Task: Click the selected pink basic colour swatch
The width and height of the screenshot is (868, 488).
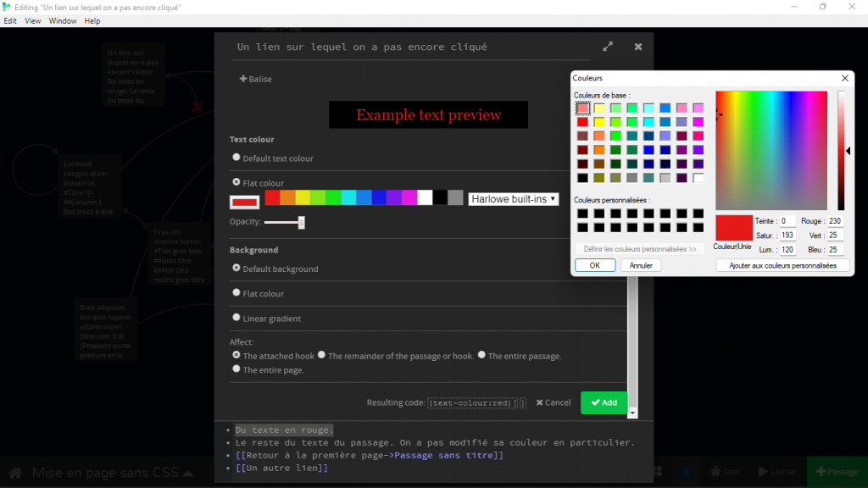Action: pyautogui.click(x=582, y=108)
